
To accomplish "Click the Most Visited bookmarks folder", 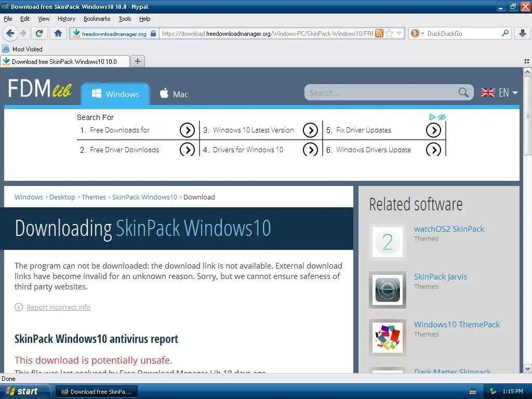I will tap(22, 49).
